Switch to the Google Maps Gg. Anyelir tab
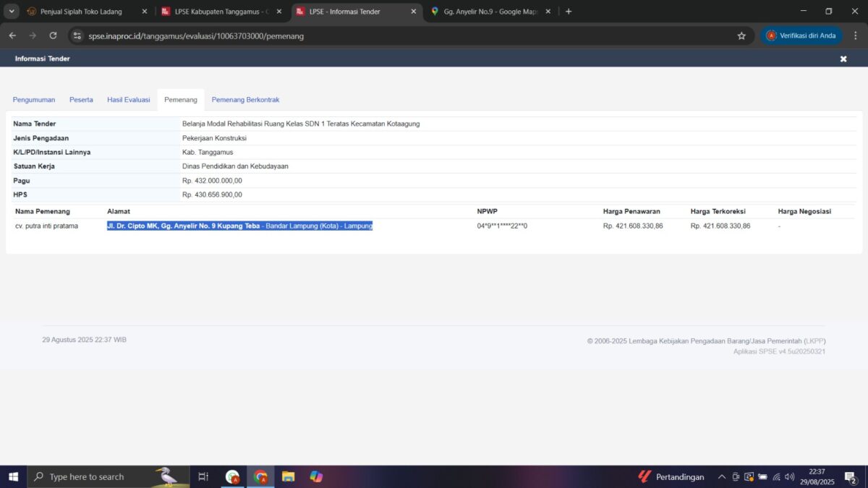Image resolution: width=868 pixels, height=488 pixels. pos(492,12)
